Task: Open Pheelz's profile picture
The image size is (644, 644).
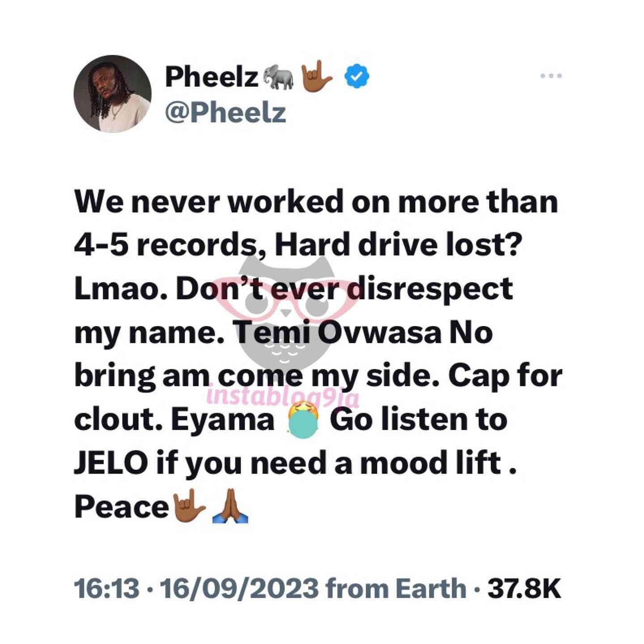Action: tap(112, 94)
